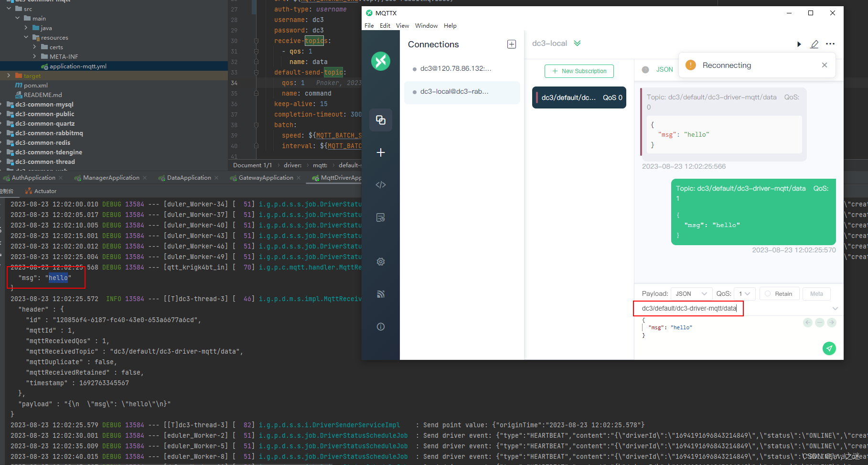Switch to the DataApplication run tab
Viewport: 868px width, 465px height.
click(189, 178)
